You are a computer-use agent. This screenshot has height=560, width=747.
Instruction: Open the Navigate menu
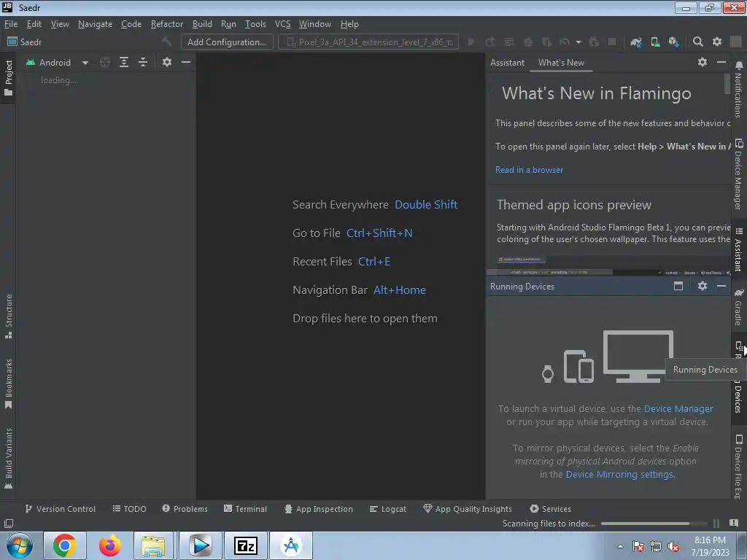click(96, 24)
